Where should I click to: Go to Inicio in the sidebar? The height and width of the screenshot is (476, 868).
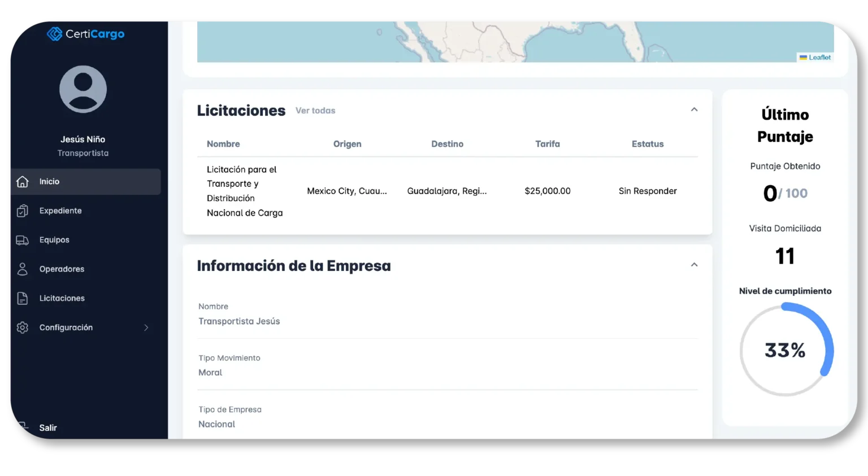(x=86, y=182)
